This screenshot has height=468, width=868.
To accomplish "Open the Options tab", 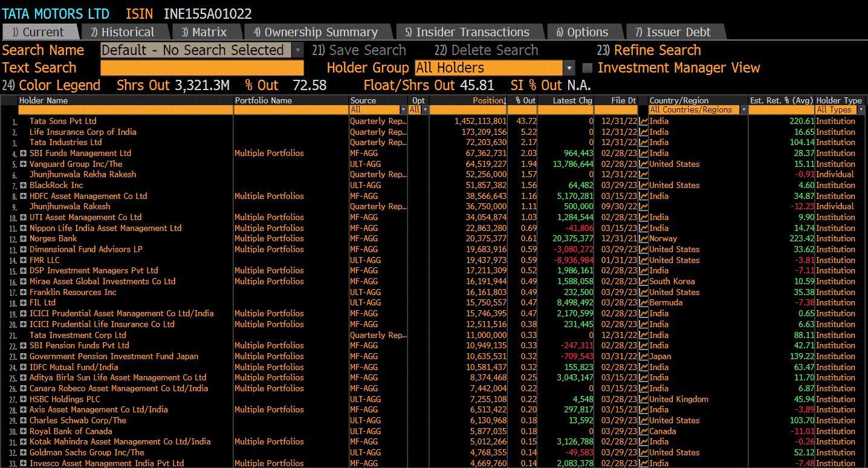I will point(583,32).
